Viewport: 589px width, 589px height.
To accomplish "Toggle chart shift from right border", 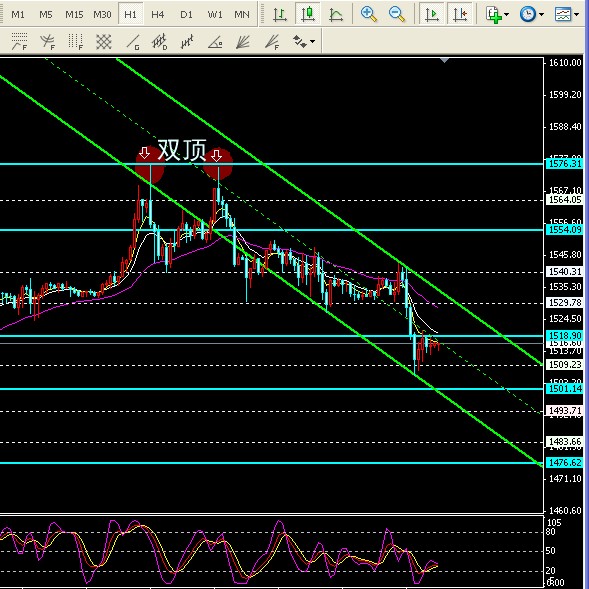I will 460,14.
